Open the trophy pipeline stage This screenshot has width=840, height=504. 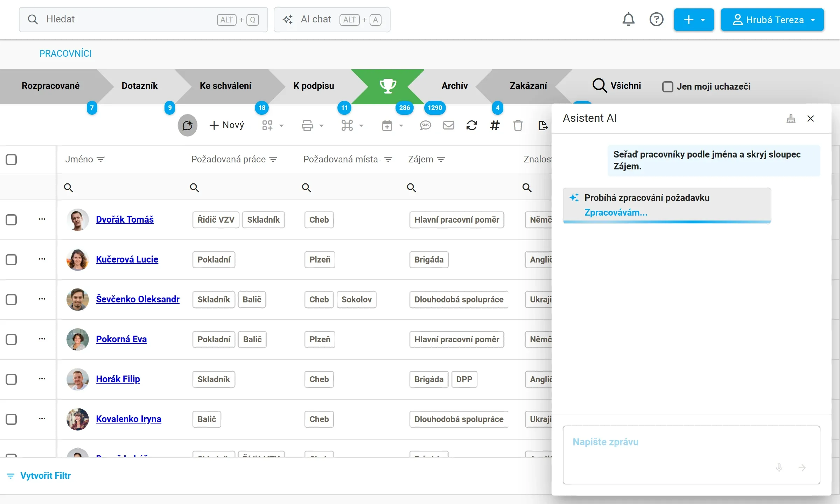pyautogui.click(x=388, y=86)
